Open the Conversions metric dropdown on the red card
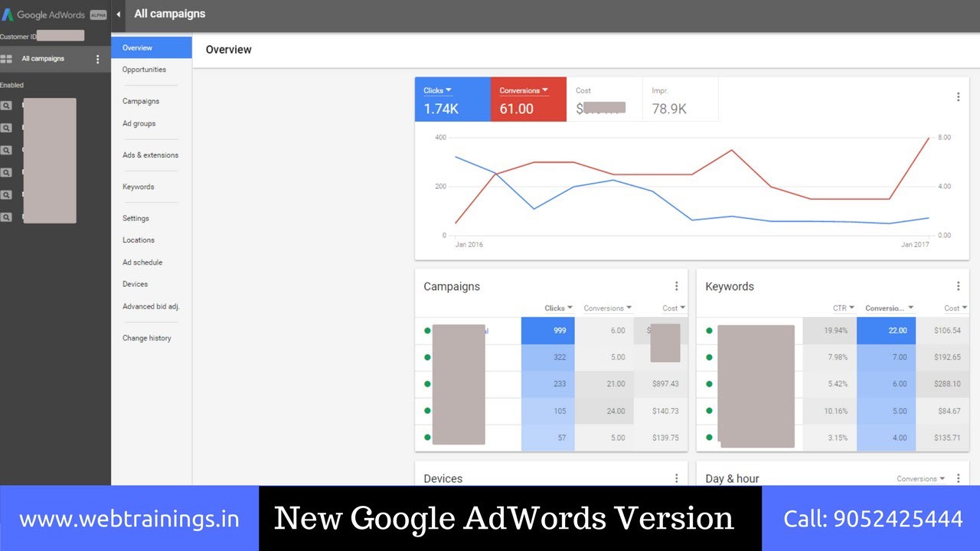980x551 pixels. pyautogui.click(x=524, y=90)
